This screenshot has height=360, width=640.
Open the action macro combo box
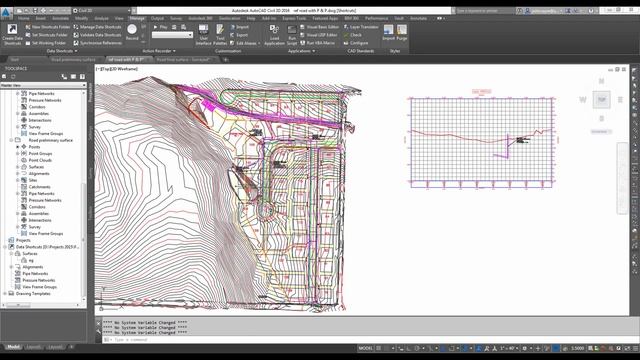click(x=172, y=35)
